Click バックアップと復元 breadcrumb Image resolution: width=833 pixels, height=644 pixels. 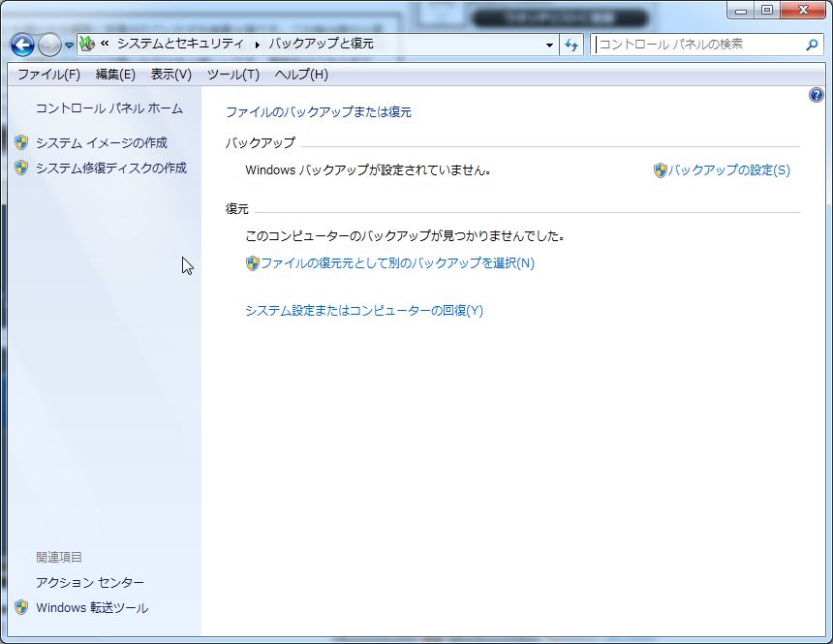coord(321,44)
